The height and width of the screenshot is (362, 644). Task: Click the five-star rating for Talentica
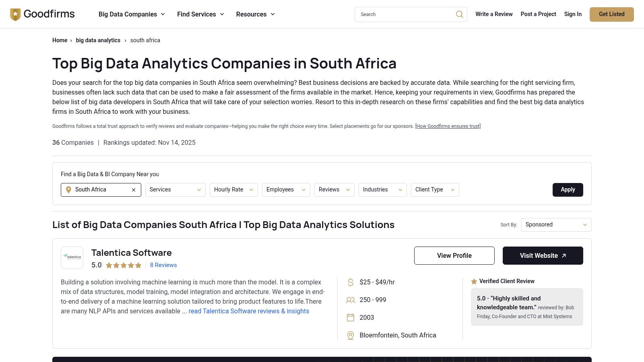click(x=124, y=265)
